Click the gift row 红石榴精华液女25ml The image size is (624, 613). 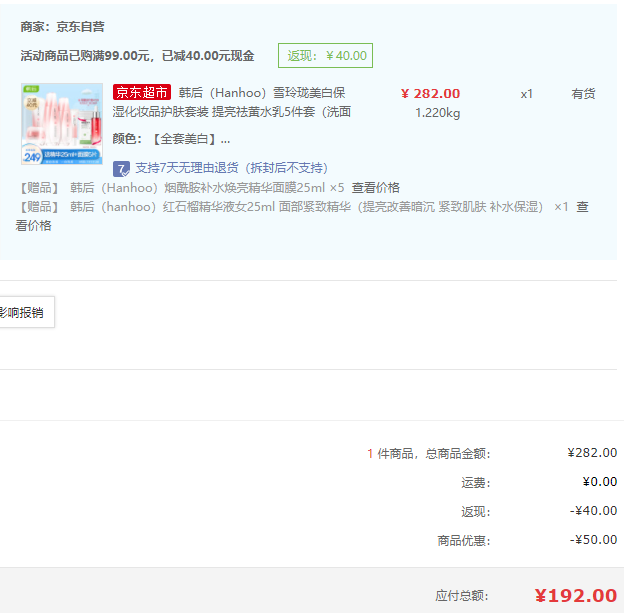tap(218, 207)
